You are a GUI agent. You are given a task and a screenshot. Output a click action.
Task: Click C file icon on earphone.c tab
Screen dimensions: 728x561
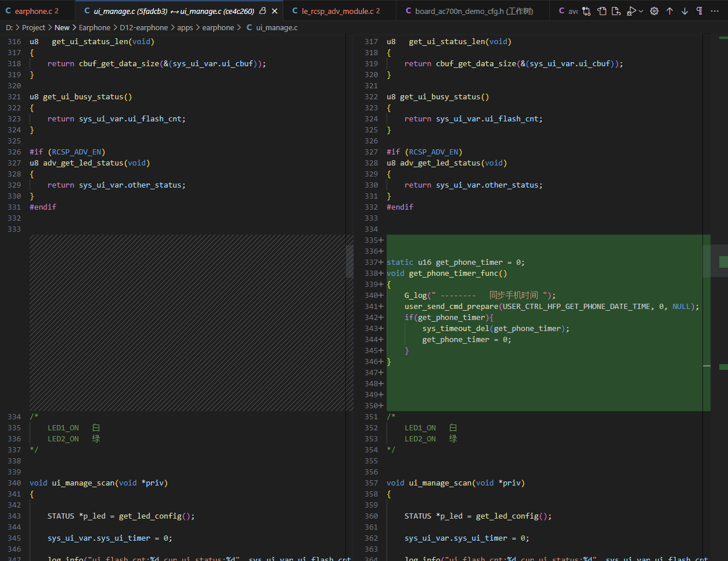click(8, 11)
